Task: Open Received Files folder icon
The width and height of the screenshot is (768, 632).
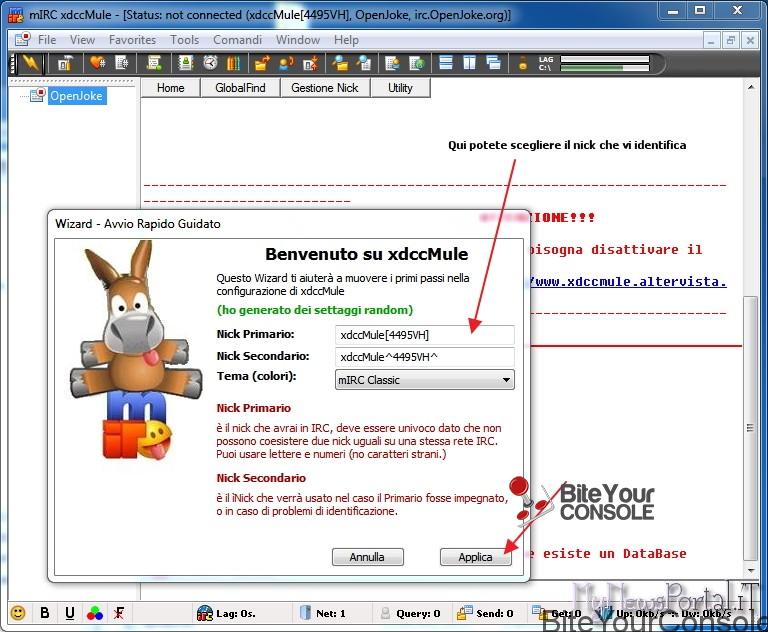Action: (339, 63)
